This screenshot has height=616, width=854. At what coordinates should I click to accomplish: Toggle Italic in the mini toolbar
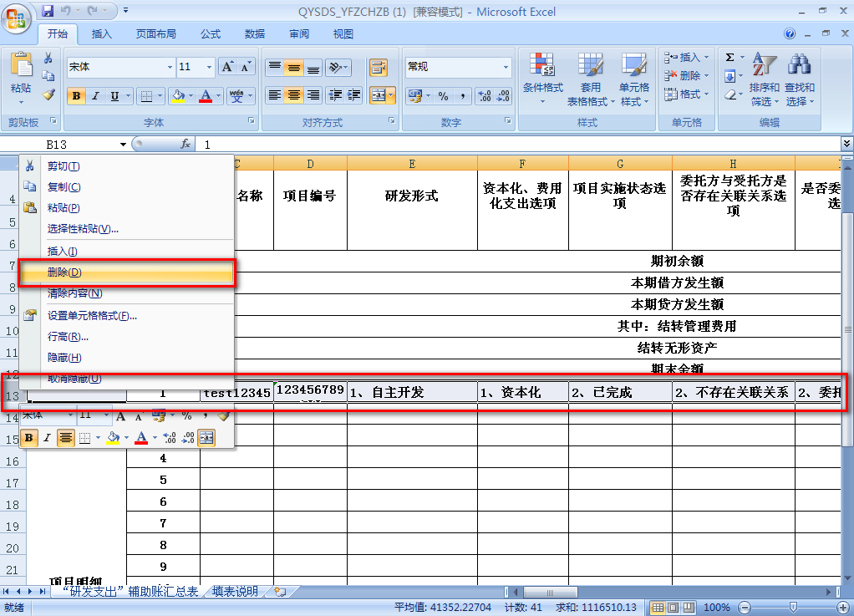point(48,437)
